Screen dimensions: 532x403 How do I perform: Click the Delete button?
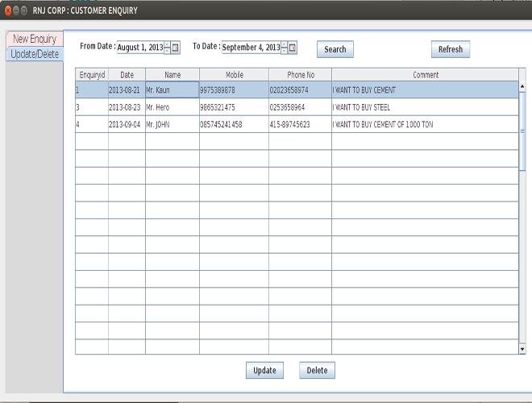[317, 370]
